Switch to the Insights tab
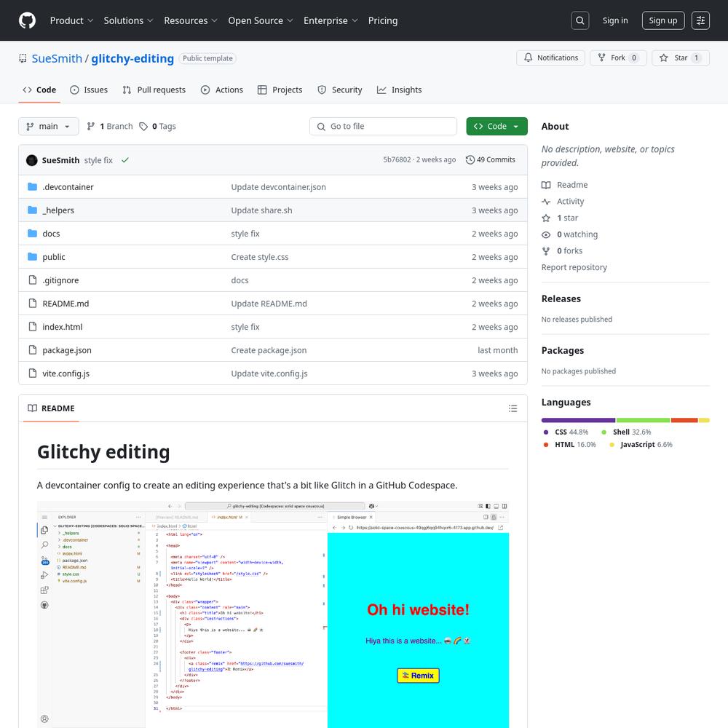This screenshot has width=728, height=728. pos(399,90)
